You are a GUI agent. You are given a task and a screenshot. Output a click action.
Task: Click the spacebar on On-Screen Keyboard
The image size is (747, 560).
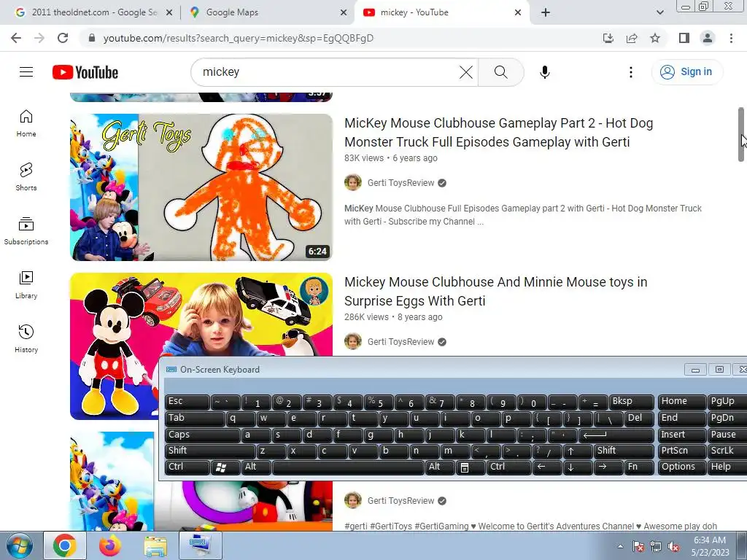(x=348, y=467)
